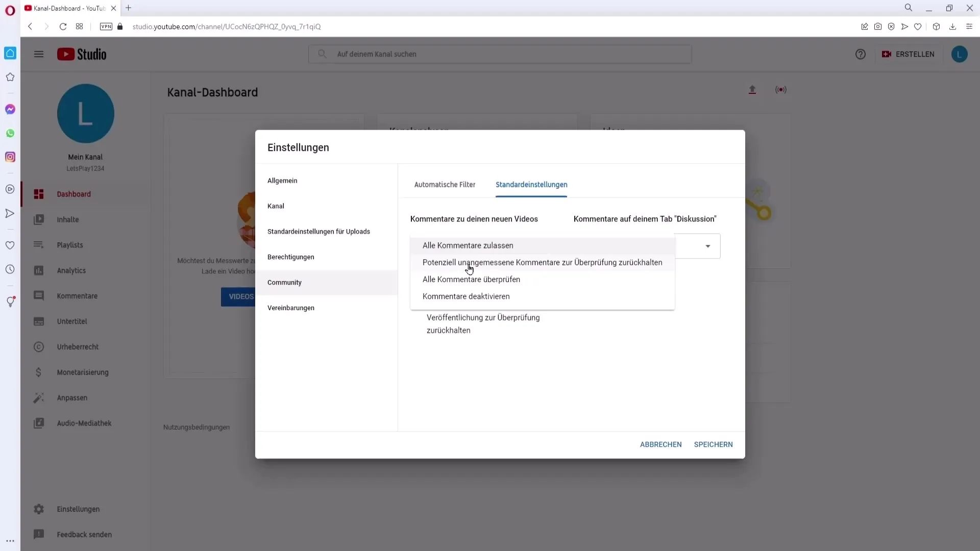
Task: Expand Kommentare auf Tab Diskussion dropdown
Action: click(x=707, y=245)
